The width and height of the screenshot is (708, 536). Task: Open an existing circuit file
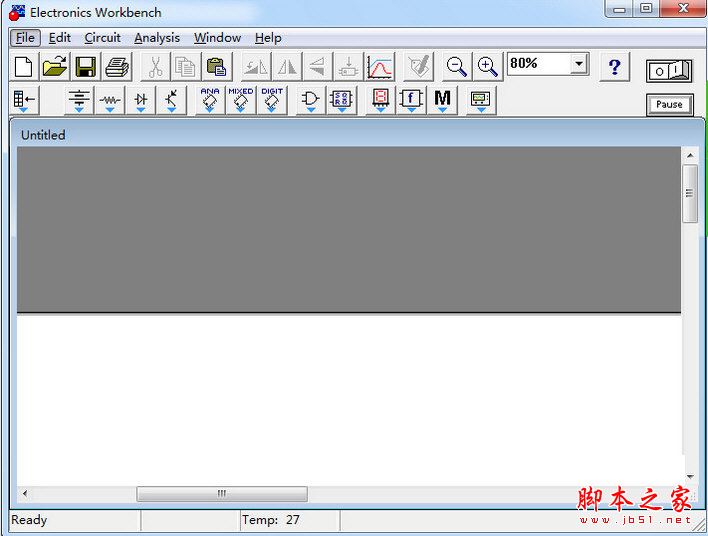pyautogui.click(x=55, y=67)
